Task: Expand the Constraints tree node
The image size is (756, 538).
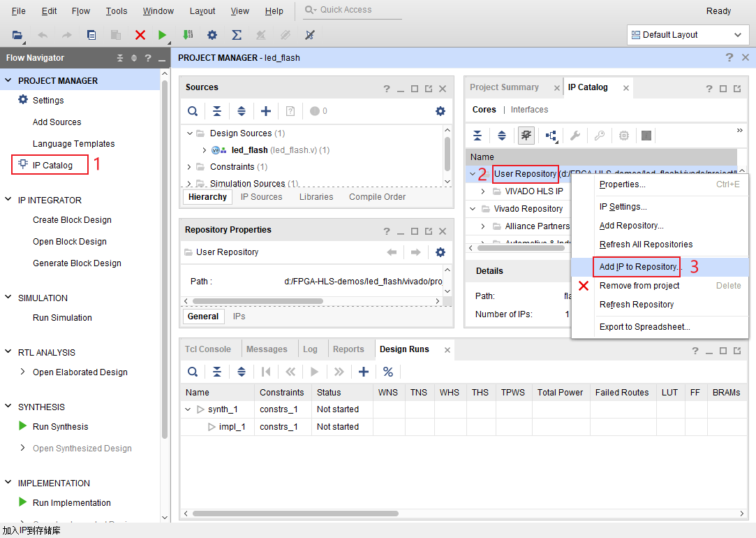Action: click(189, 167)
